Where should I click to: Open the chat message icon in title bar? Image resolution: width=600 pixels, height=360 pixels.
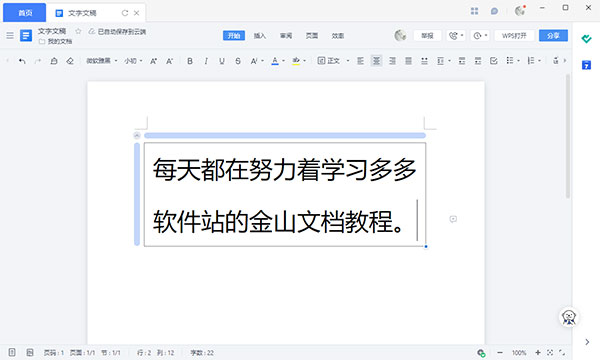point(494,11)
